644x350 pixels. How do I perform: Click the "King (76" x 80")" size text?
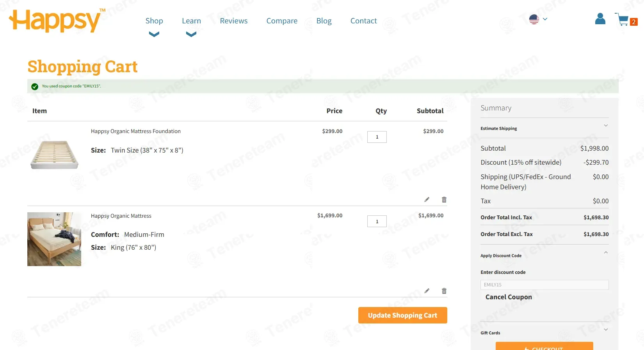click(x=133, y=247)
